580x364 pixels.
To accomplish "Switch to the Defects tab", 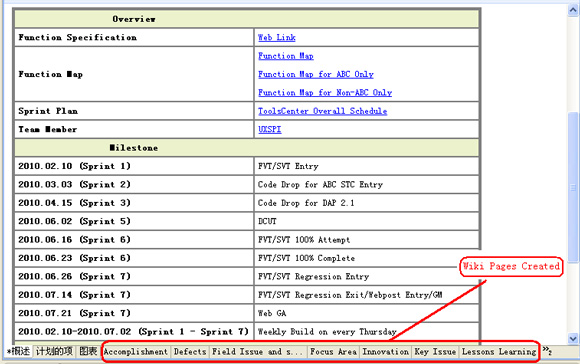I will point(190,351).
